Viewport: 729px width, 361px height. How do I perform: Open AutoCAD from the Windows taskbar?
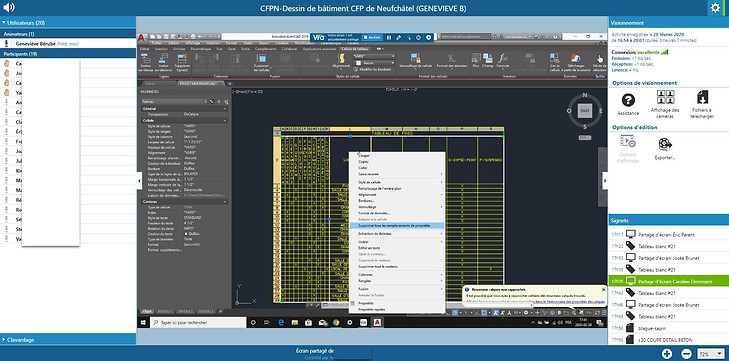click(377, 322)
